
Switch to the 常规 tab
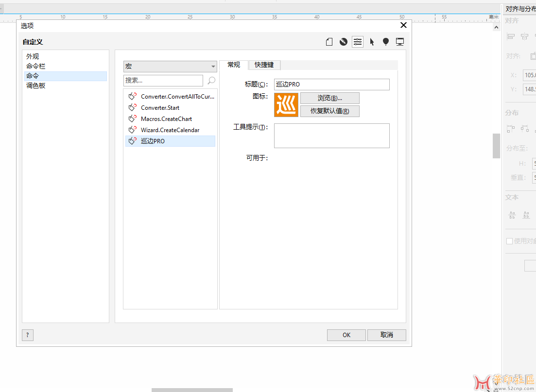click(234, 65)
